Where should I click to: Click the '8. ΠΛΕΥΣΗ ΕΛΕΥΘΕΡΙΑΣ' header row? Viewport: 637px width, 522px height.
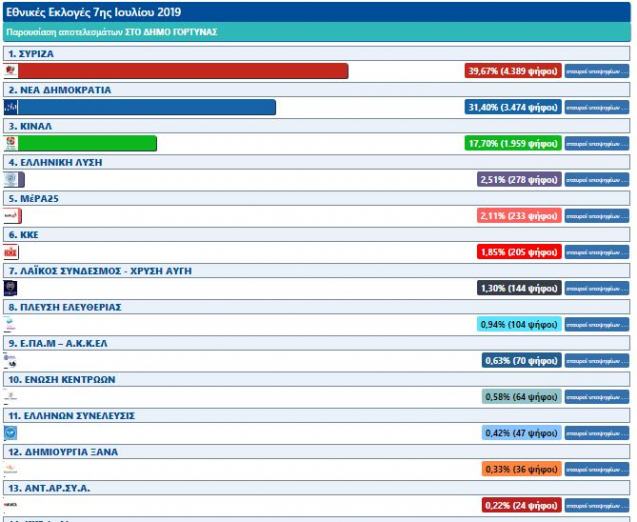(x=316, y=307)
